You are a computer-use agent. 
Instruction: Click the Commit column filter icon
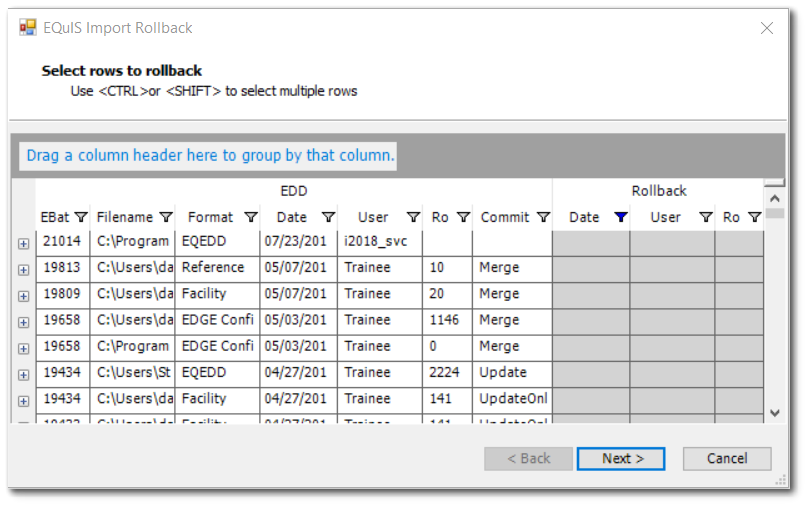click(543, 217)
